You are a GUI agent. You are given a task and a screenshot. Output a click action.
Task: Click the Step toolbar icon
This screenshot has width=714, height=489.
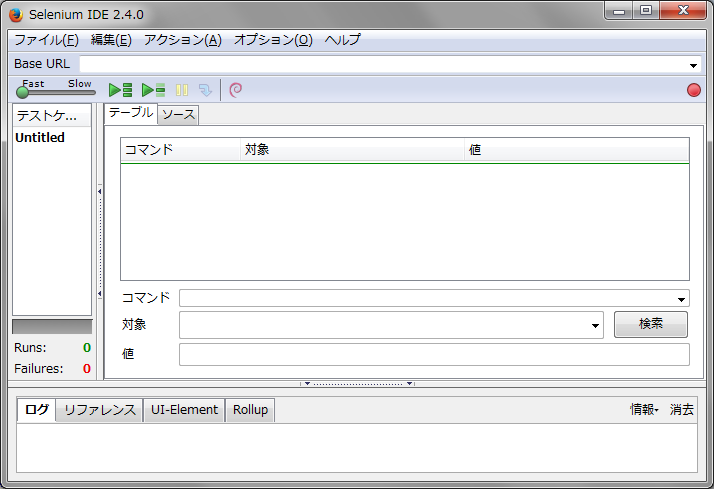tap(205, 90)
